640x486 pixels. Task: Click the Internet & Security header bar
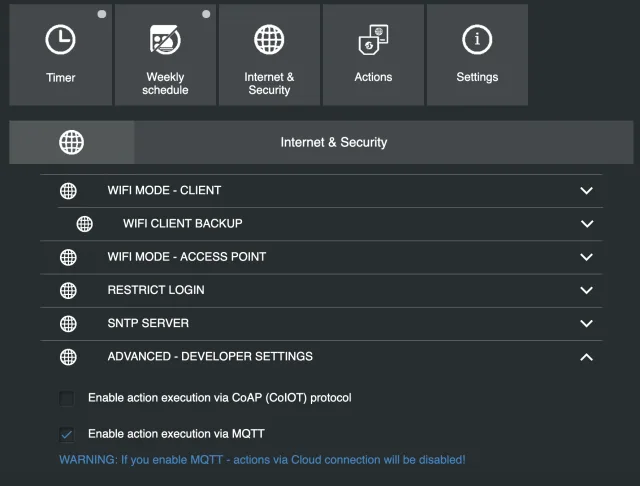333,142
